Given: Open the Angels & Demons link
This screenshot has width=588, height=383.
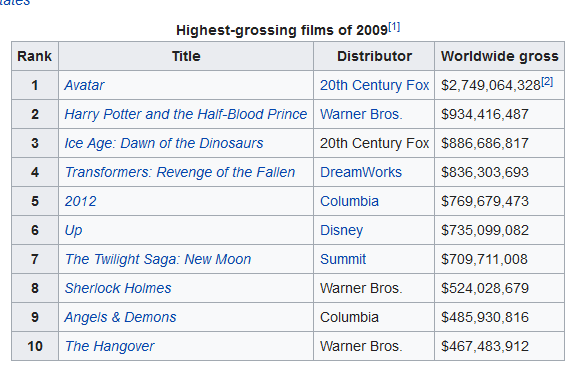Looking at the screenshot, I should [x=120, y=317].
